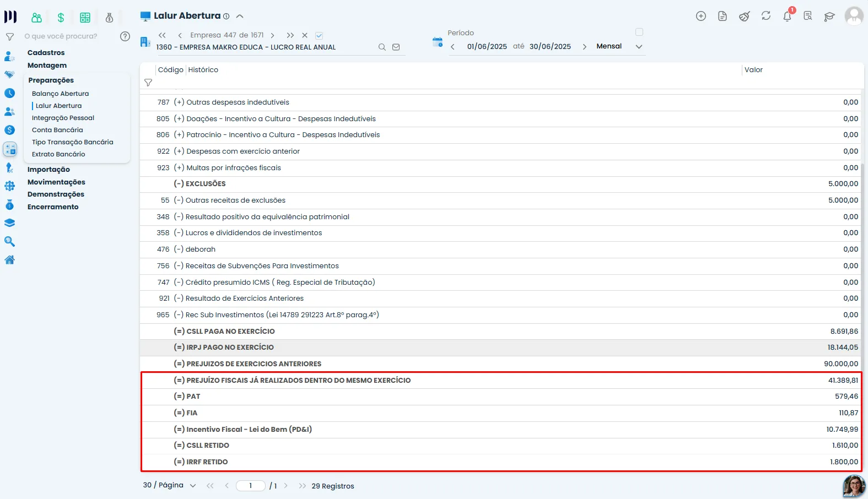Image resolution: width=868 pixels, height=499 pixels.
Task: Click the graduation cap icon
Action: 829,17
